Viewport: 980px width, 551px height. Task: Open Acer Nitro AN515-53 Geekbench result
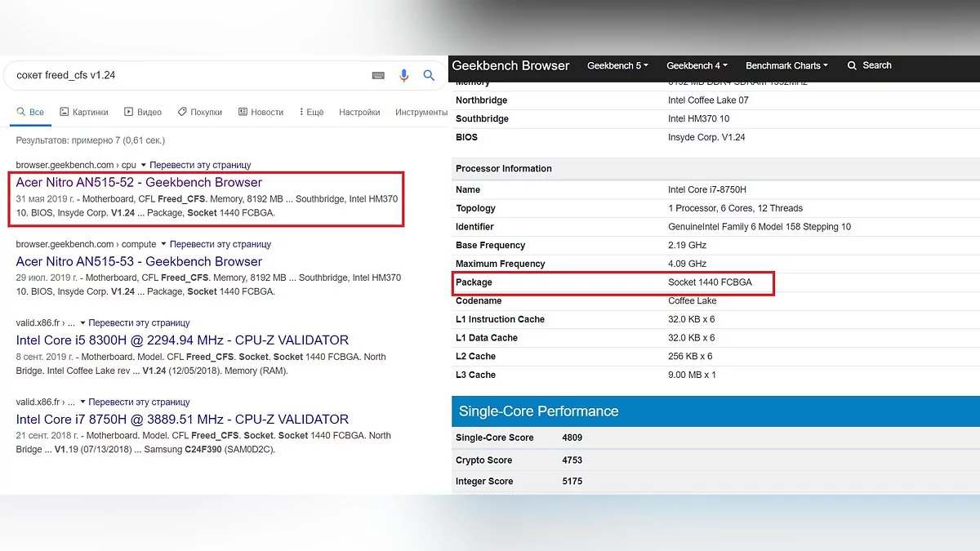[x=139, y=261]
